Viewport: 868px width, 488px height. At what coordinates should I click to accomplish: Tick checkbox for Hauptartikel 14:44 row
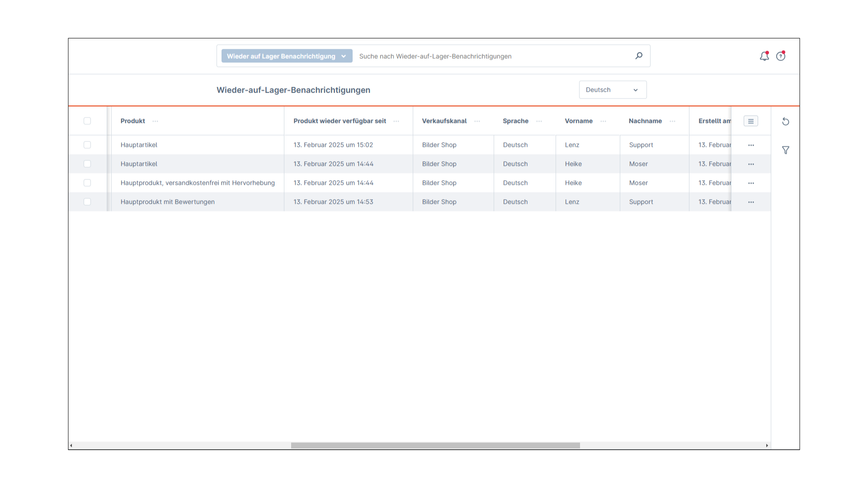pyautogui.click(x=87, y=164)
